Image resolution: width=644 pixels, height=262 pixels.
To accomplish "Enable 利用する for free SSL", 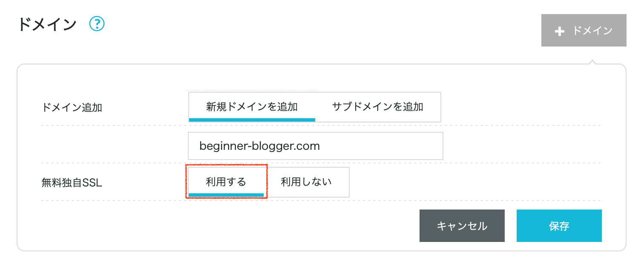I will click(226, 182).
